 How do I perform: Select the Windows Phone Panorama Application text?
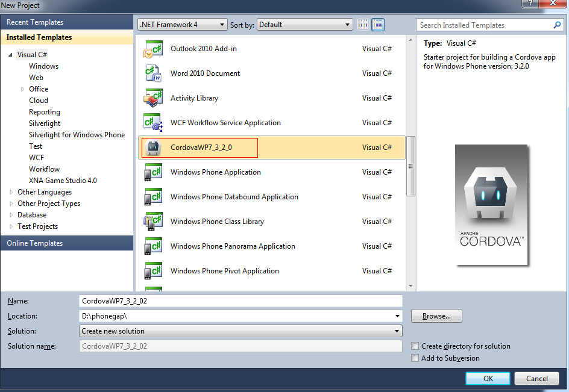(x=233, y=246)
